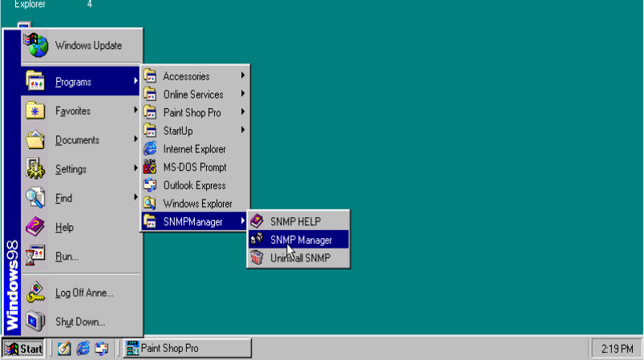The height and width of the screenshot is (360, 644).
Task: Click the MS-DOS Prompt icon
Action: [150, 167]
